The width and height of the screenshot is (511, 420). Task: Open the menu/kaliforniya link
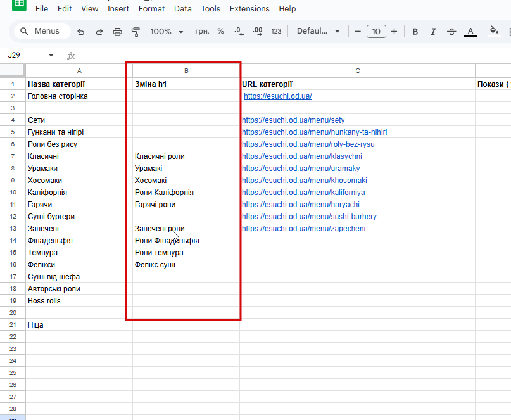pyautogui.click(x=303, y=193)
